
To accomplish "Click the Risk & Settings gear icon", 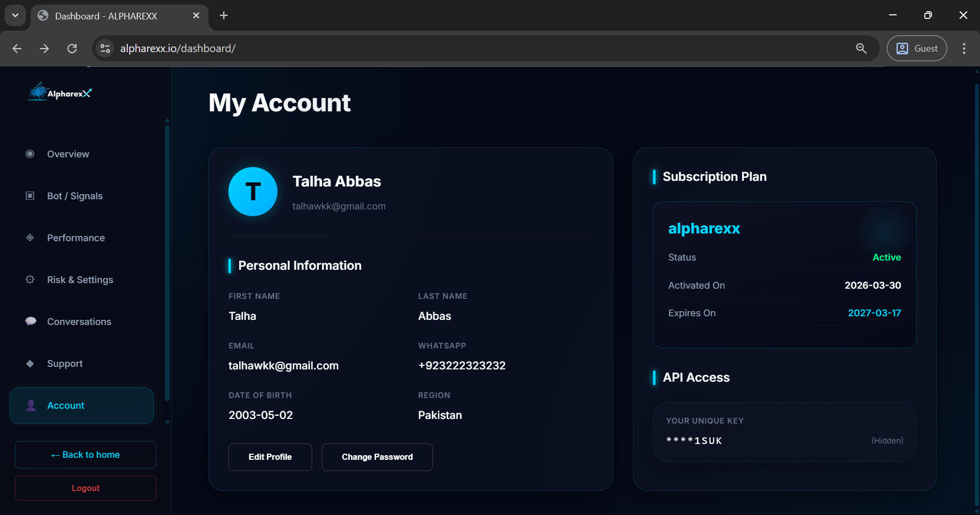I will coord(30,279).
